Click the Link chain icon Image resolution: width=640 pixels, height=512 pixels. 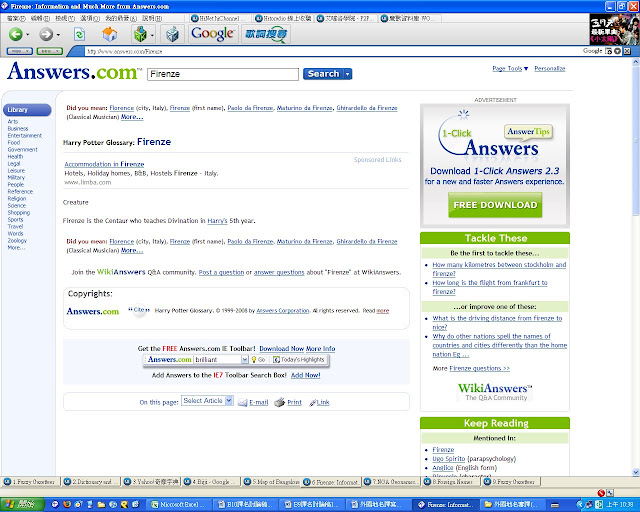[x=313, y=403]
